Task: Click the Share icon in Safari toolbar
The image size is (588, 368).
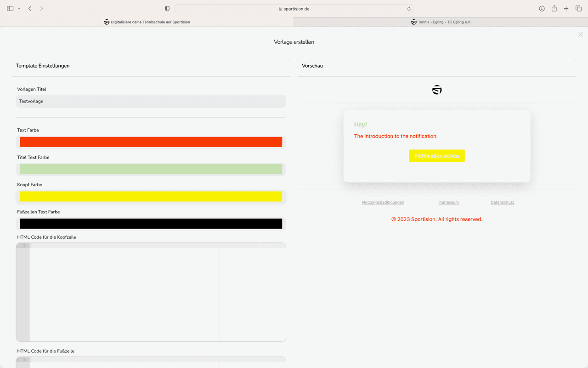Action: point(554,9)
